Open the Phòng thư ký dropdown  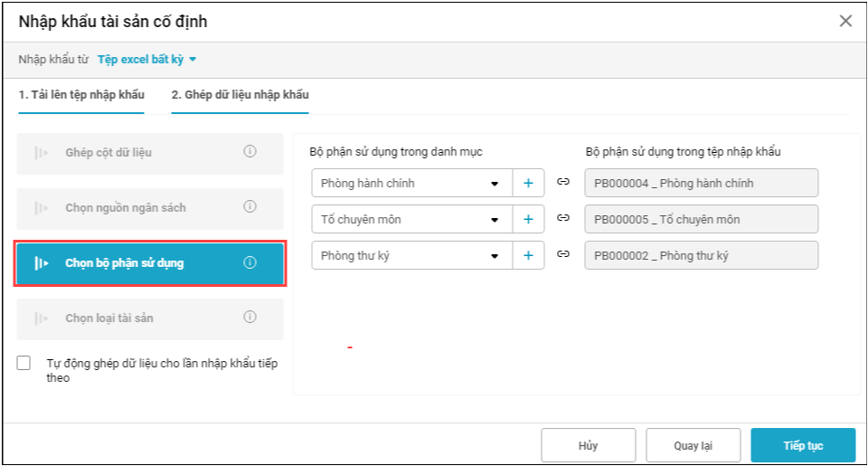tap(494, 256)
